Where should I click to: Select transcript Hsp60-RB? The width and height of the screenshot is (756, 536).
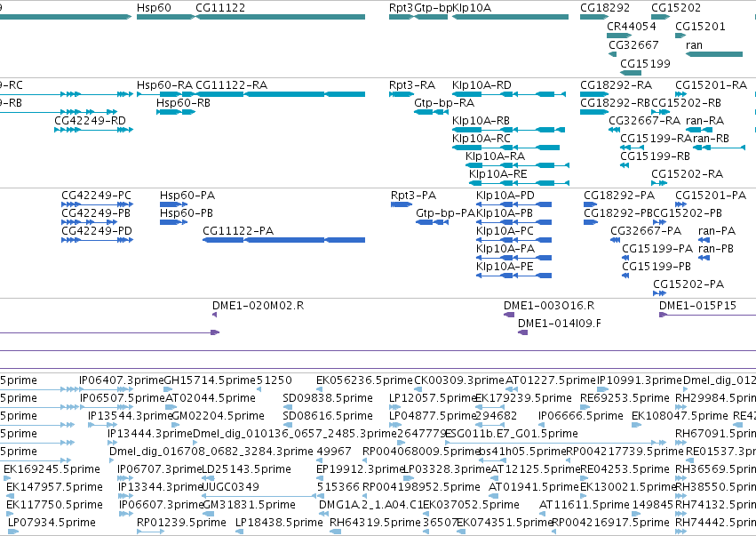tap(183, 103)
